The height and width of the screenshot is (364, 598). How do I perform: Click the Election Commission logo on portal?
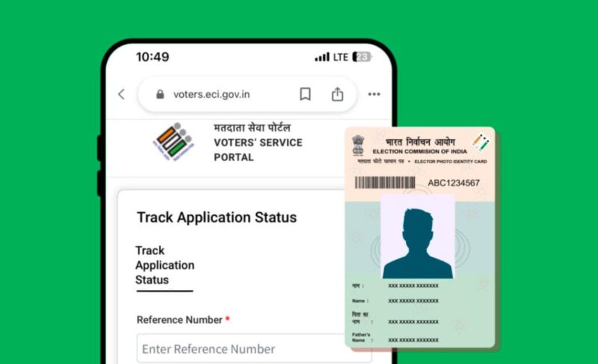(173, 142)
